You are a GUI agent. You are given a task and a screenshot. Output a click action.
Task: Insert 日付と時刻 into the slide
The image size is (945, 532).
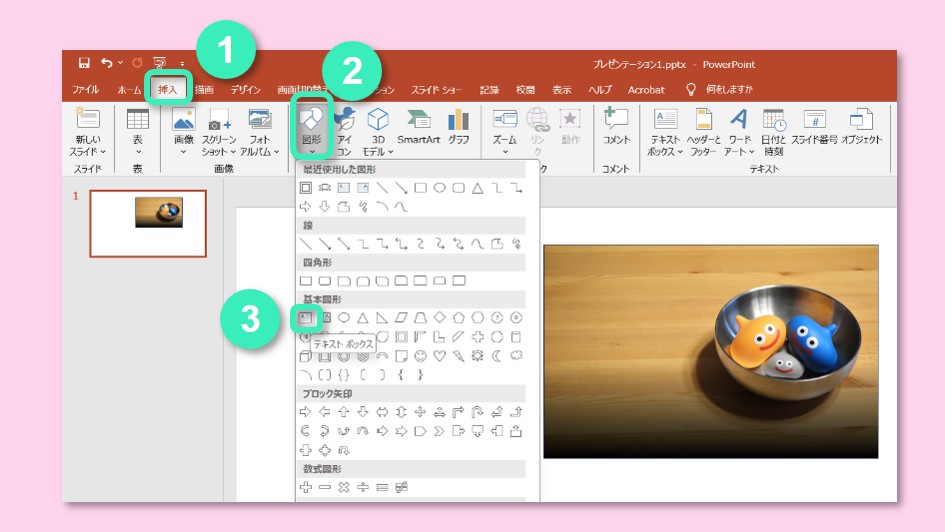(773, 133)
